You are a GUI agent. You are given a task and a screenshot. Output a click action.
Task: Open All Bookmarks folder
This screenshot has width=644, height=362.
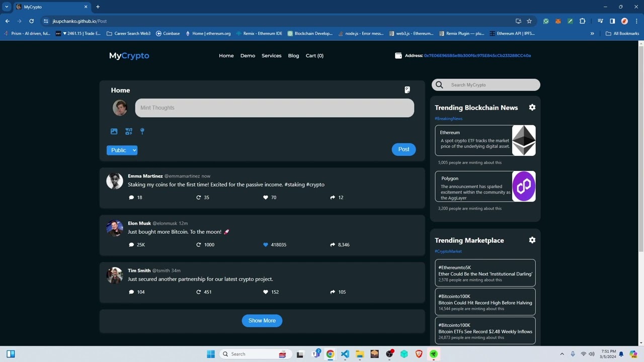click(x=622, y=34)
